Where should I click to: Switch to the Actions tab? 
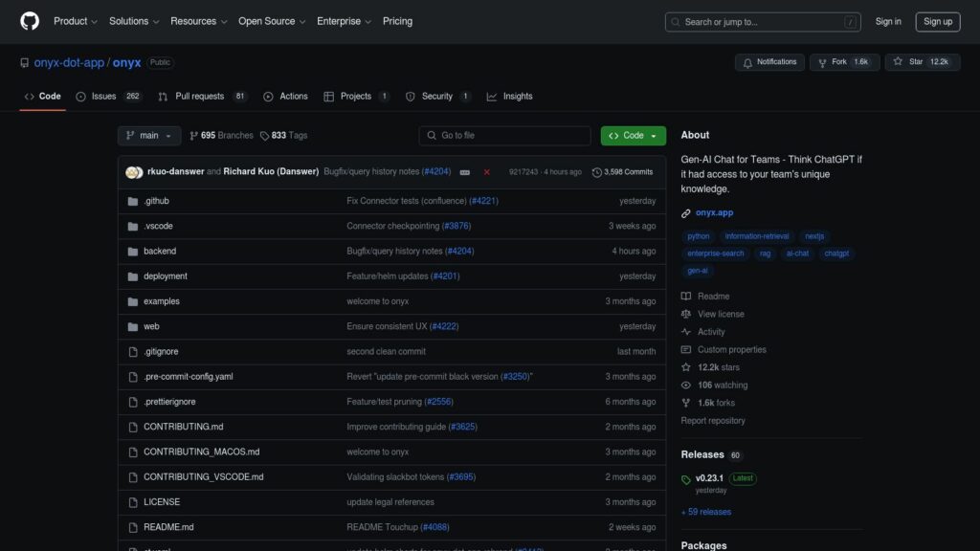click(x=285, y=97)
